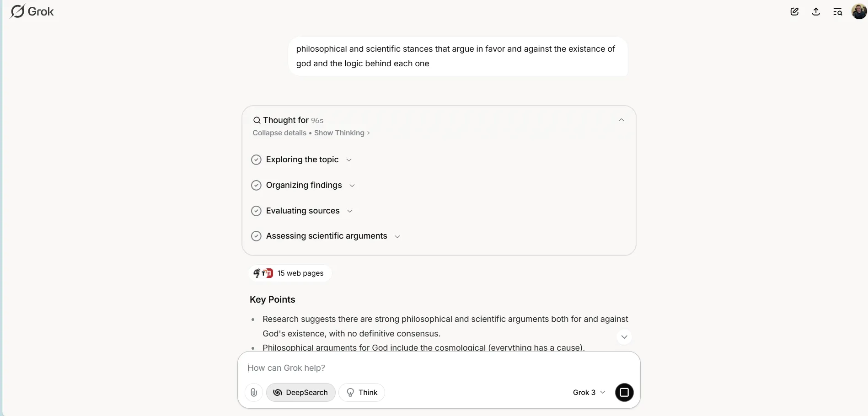The image size is (868, 416).
Task: Start a new chat with compose icon
Action: click(x=794, y=12)
